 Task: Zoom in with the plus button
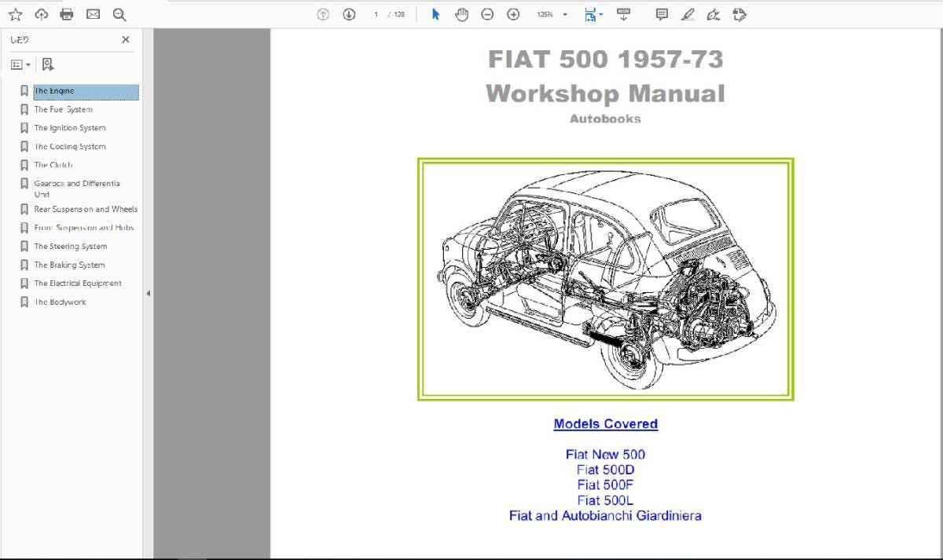[x=513, y=14]
